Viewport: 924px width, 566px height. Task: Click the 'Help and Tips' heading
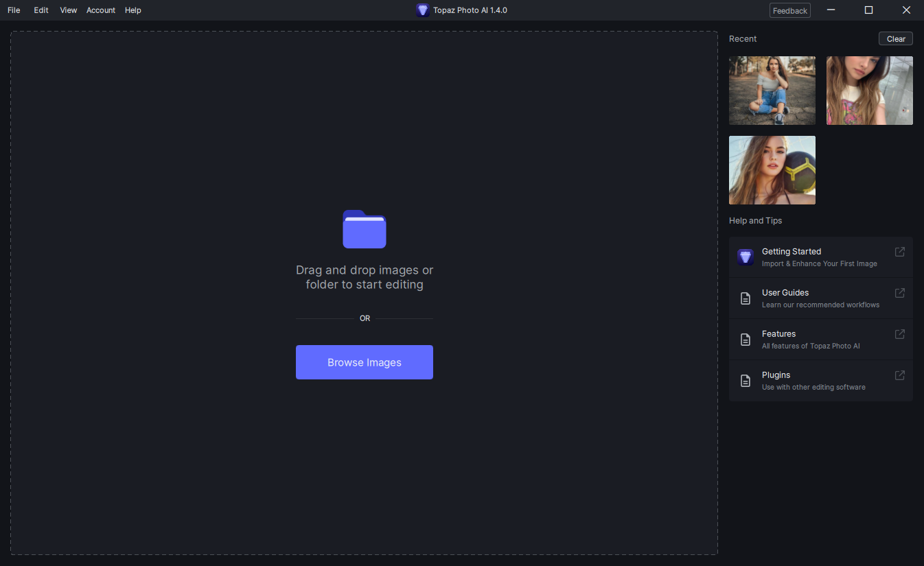[x=755, y=221]
